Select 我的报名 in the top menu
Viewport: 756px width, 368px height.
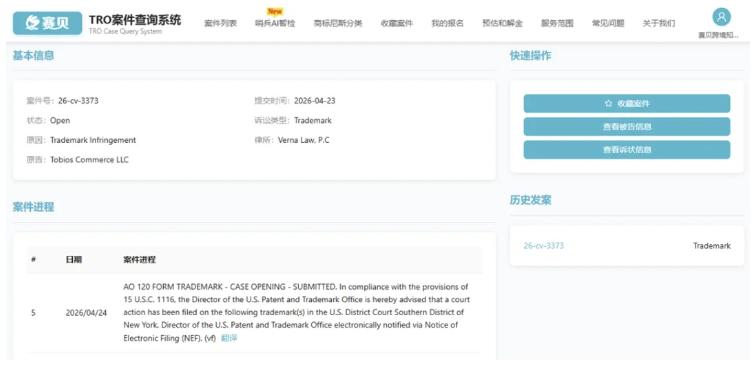447,23
